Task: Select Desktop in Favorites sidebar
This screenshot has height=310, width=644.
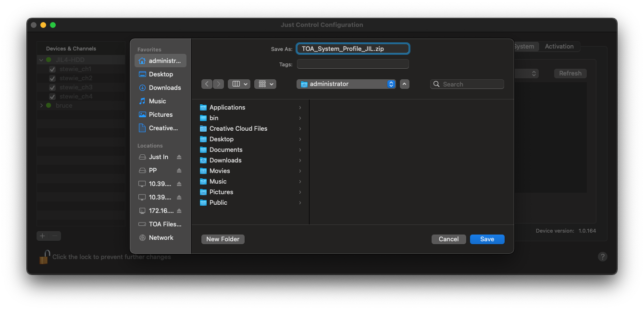Action: pyautogui.click(x=160, y=74)
